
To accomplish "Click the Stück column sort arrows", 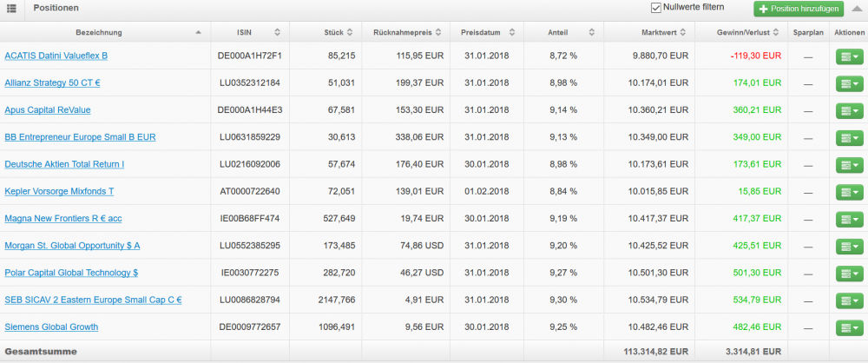I will click(349, 33).
